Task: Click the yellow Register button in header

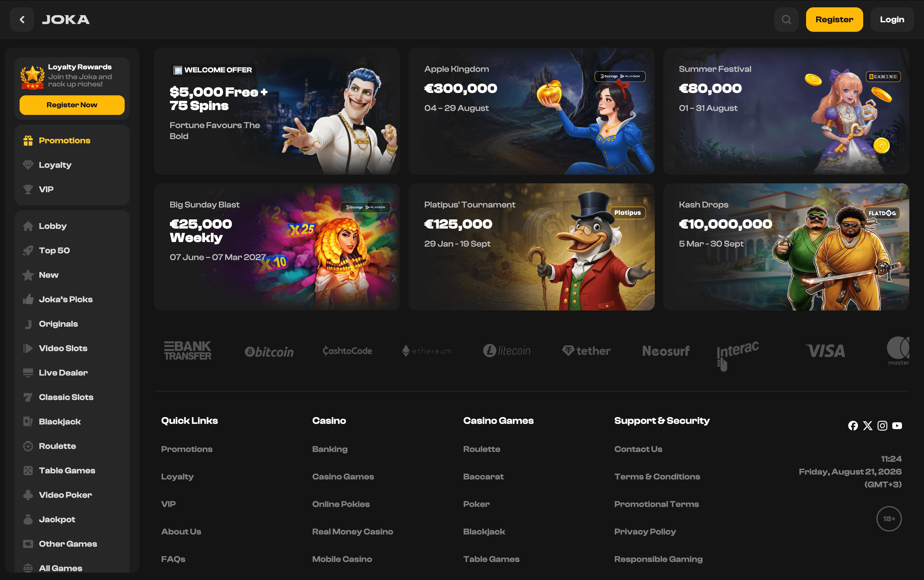Action: click(x=834, y=20)
